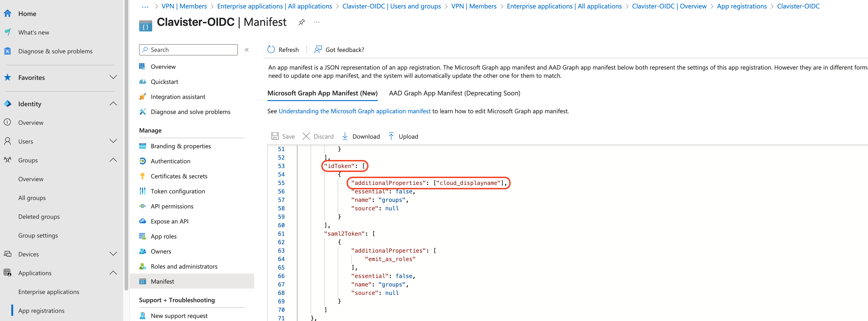
Task: Click the Expose an API cloud icon
Action: pyautogui.click(x=143, y=221)
